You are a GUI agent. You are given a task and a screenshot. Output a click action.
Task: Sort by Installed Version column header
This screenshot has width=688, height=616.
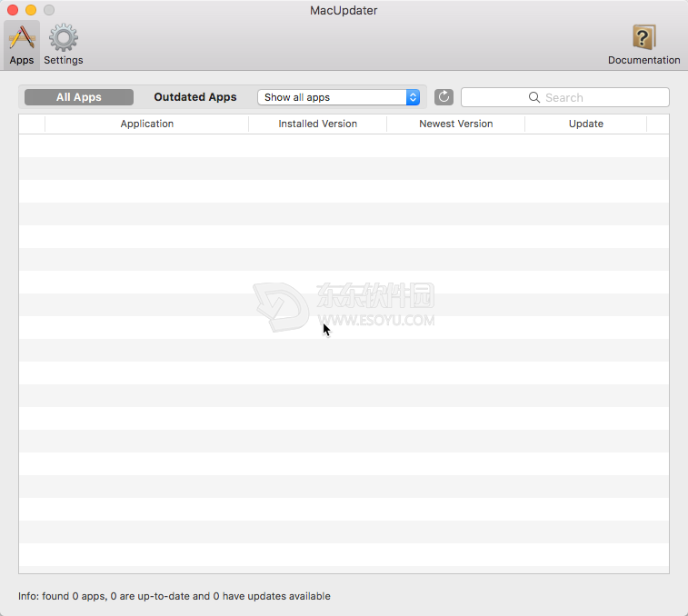coord(318,124)
